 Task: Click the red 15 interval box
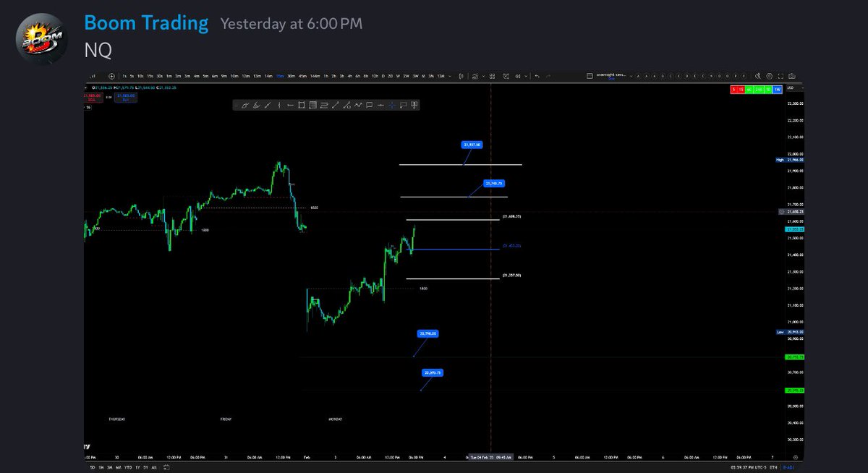[741, 89]
